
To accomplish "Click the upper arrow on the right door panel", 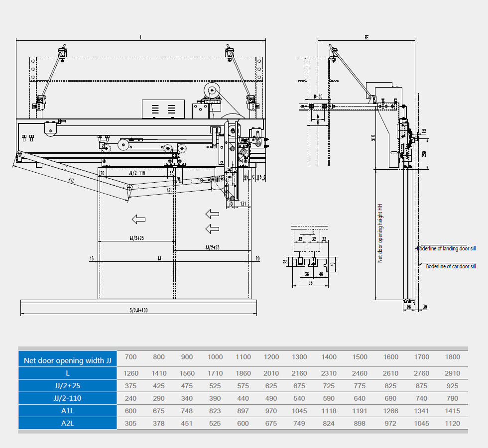I will (212, 214).
